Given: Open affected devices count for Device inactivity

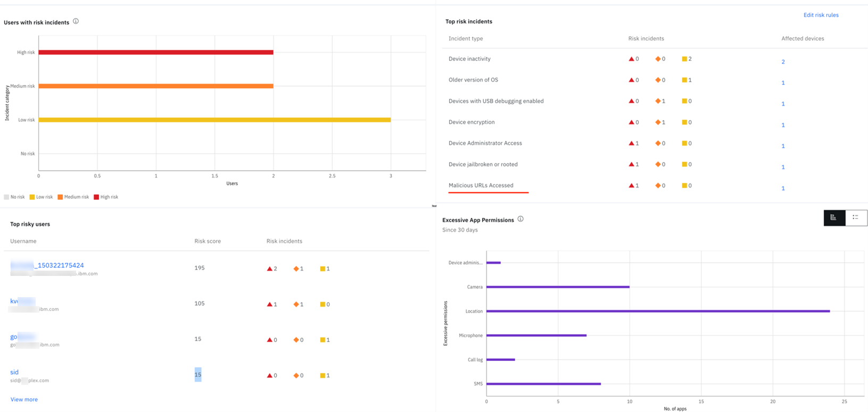Looking at the screenshot, I should click(783, 62).
